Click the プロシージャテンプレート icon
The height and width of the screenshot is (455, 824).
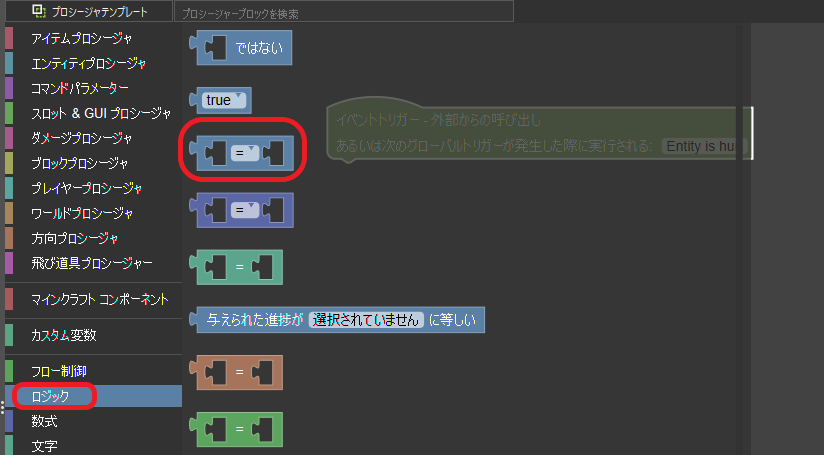[39, 11]
